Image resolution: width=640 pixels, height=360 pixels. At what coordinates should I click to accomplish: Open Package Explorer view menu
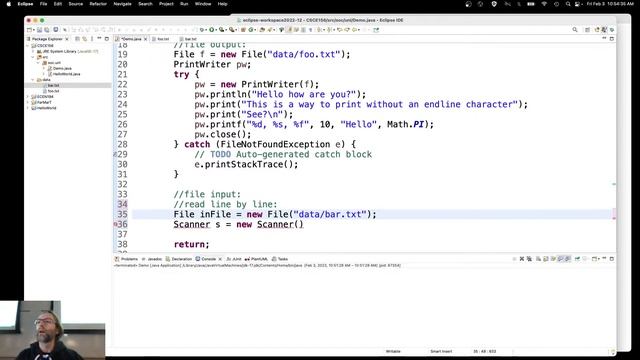(x=92, y=39)
